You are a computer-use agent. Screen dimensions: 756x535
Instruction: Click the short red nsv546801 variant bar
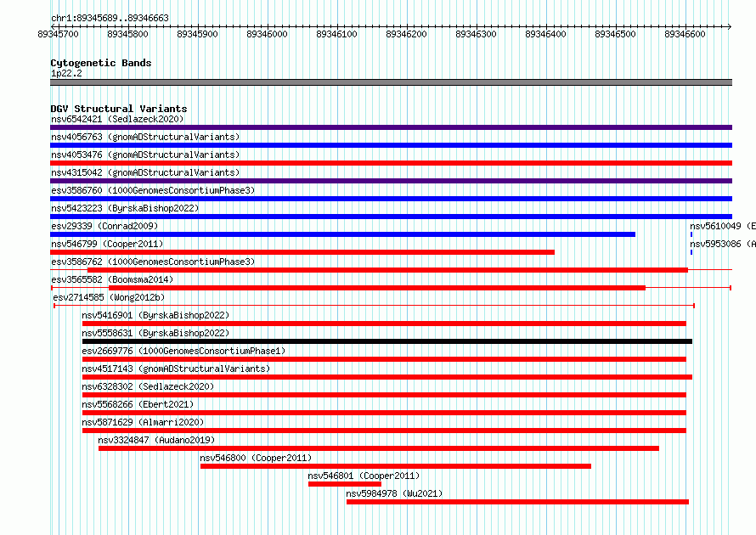click(345, 484)
